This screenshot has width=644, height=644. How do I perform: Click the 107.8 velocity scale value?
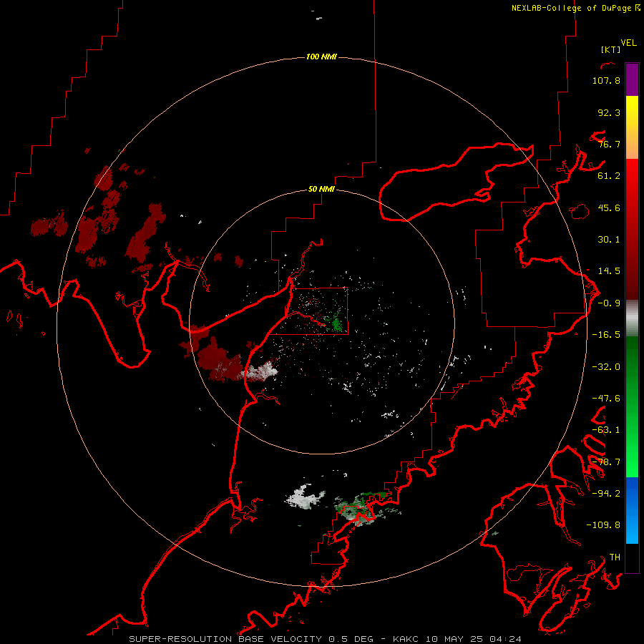[x=606, y=80]
